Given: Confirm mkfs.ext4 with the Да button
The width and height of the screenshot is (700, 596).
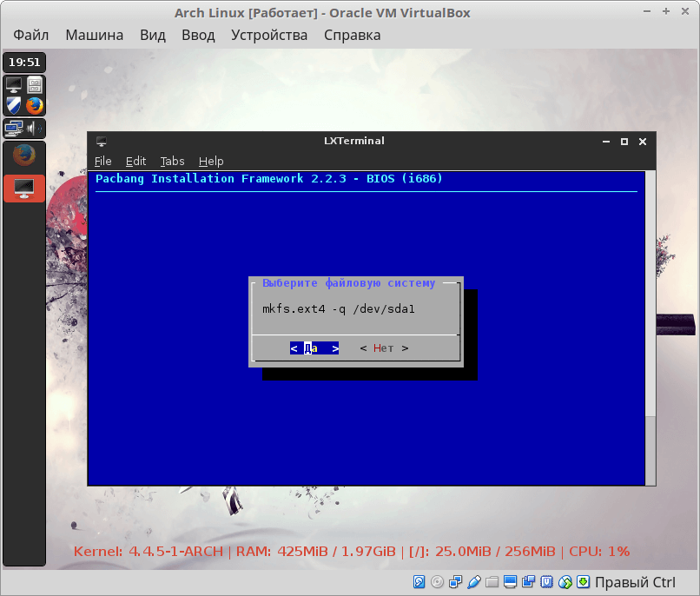Looking at the screenshot, I should (x=314, y=348).
